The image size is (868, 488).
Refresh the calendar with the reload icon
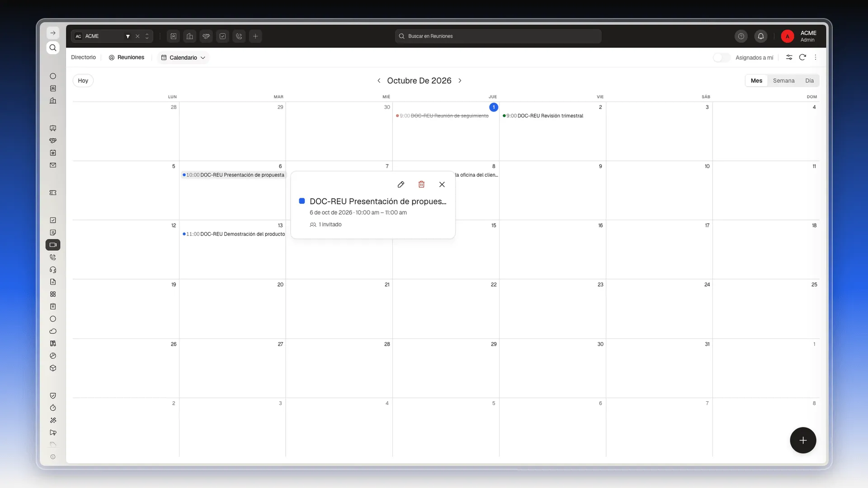click(802, 57)
